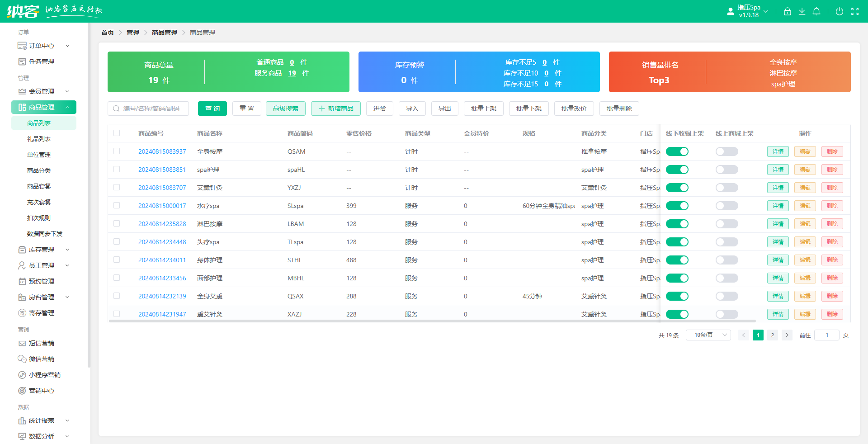Open the 10条/页 page size dropdown
Screen dimensions: 868x444
(708, 335)
